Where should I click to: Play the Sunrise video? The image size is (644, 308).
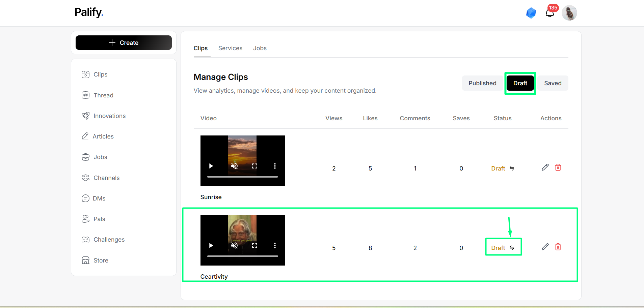click(x=211, y=166)
